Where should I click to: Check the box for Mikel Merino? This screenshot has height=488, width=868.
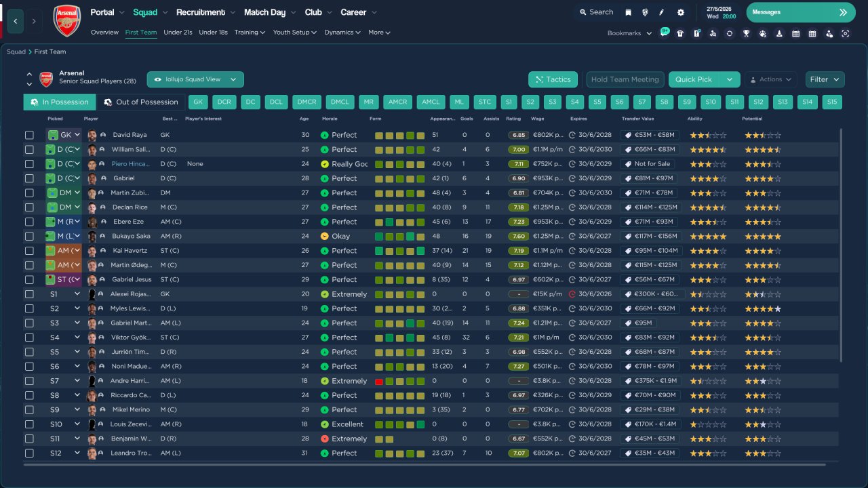[x=29, y=410]
